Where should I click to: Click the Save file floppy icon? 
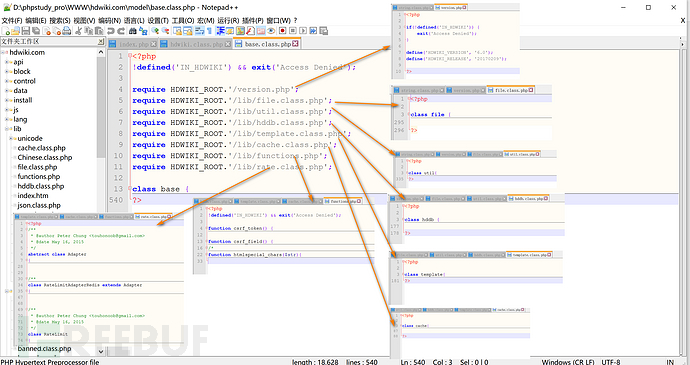click(26, 31)
